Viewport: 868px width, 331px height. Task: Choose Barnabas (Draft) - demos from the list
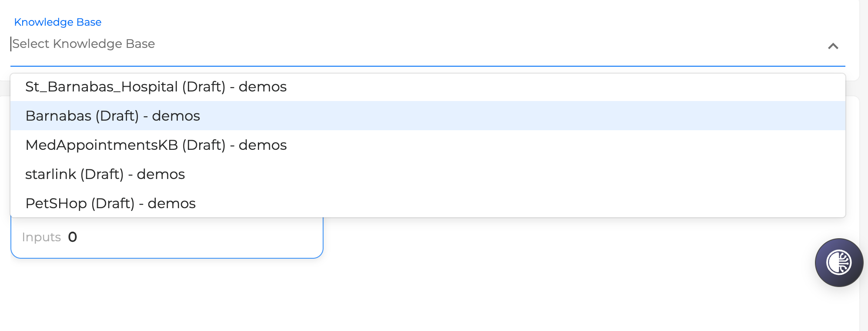click(x=113, y=116)
